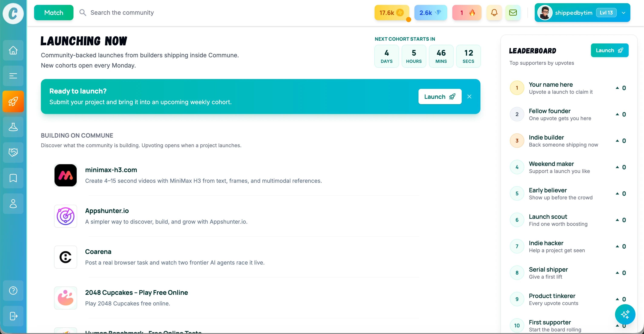The height and width of the screenshot is (334, 644).
Task: Dismiss the Ready to launch banner
Action: pos(469,96)
